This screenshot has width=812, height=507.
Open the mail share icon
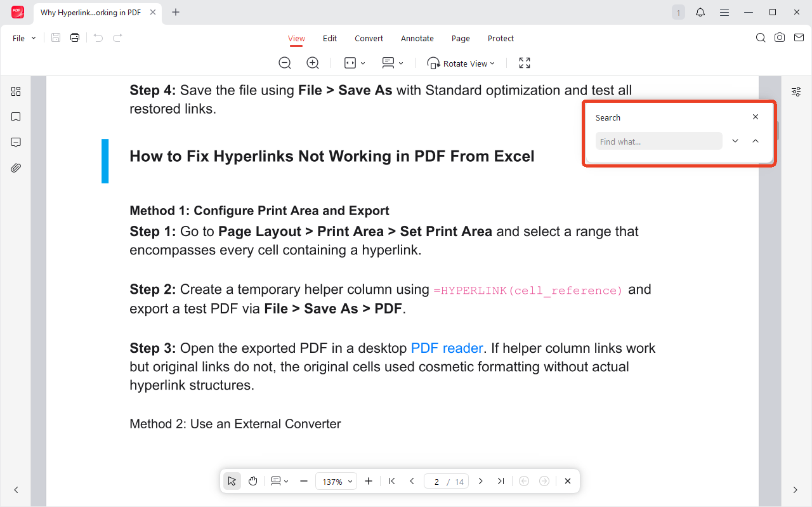point(799,38)
